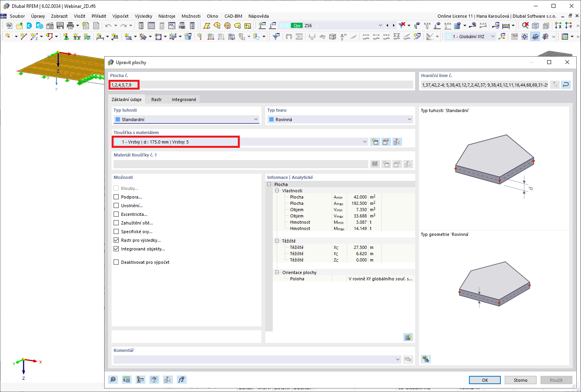
Task: Click the help search icon at dialog bottom
Action: (x=113, y=379)
